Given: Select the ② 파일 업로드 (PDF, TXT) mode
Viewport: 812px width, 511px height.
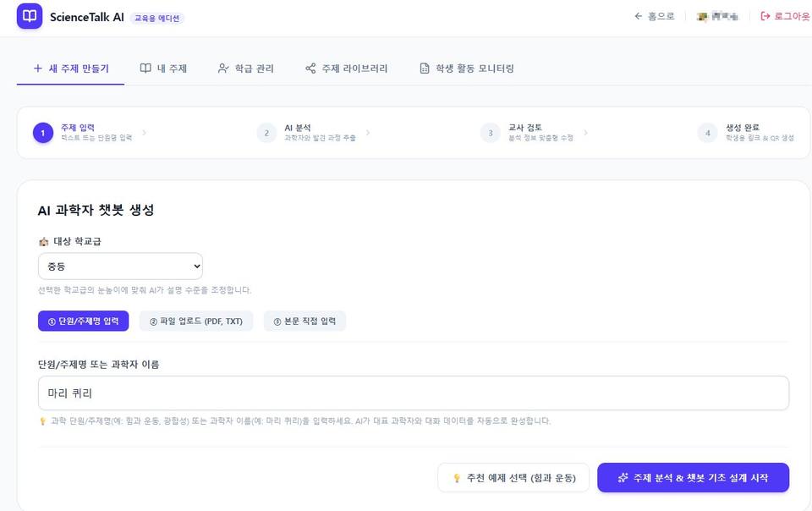Looking at the screenshot, I should pos(195,321).
